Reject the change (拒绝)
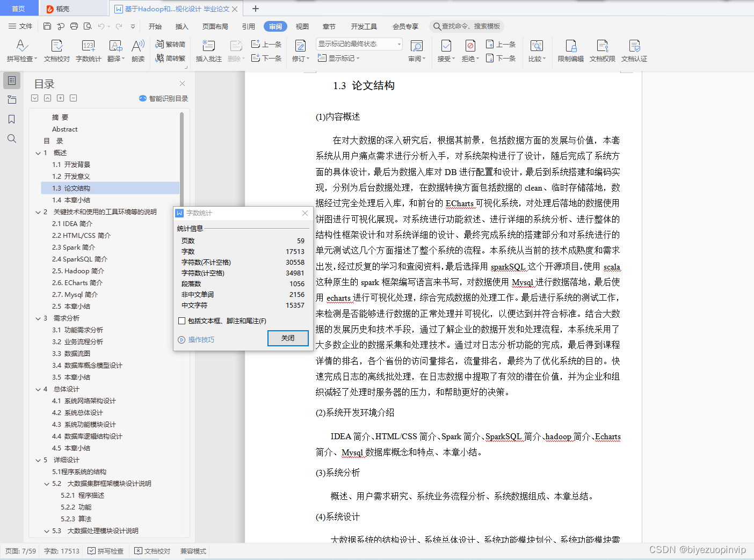Image resolution: width=754 pixels, height=560 pixels. point(470,51)
